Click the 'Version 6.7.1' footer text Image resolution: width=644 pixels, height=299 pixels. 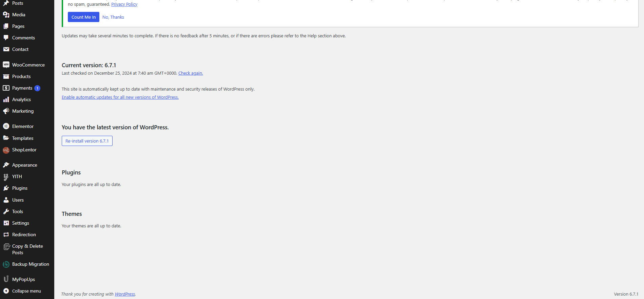tap(626, 294)
